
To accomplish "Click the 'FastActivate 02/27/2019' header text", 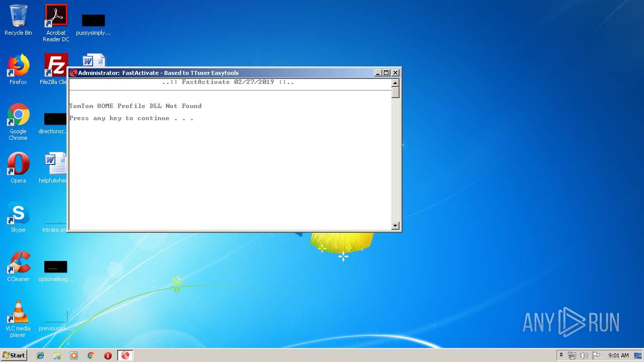I will (x=228, y=82).
